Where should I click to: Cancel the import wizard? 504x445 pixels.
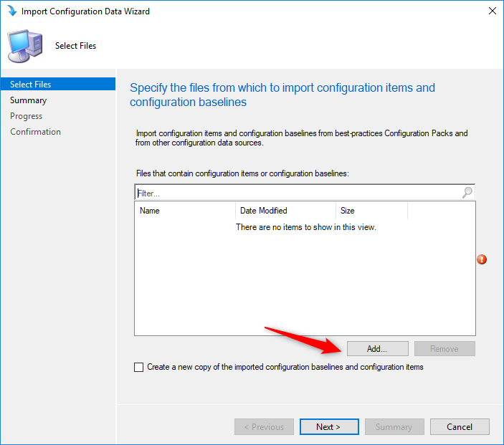click(460, 426)
